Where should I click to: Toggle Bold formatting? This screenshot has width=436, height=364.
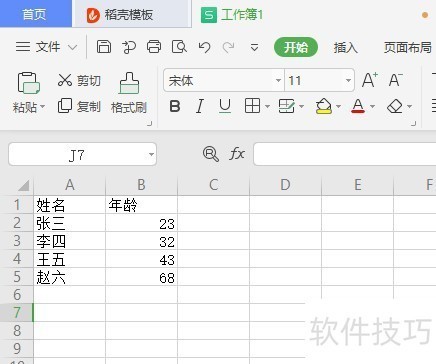tap(175, 107)
